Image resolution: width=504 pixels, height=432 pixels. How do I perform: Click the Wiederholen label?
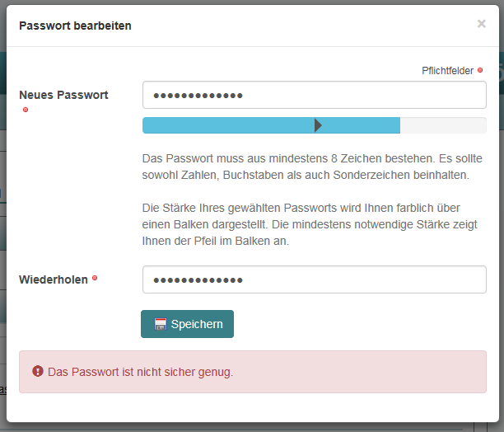point(53,279)
